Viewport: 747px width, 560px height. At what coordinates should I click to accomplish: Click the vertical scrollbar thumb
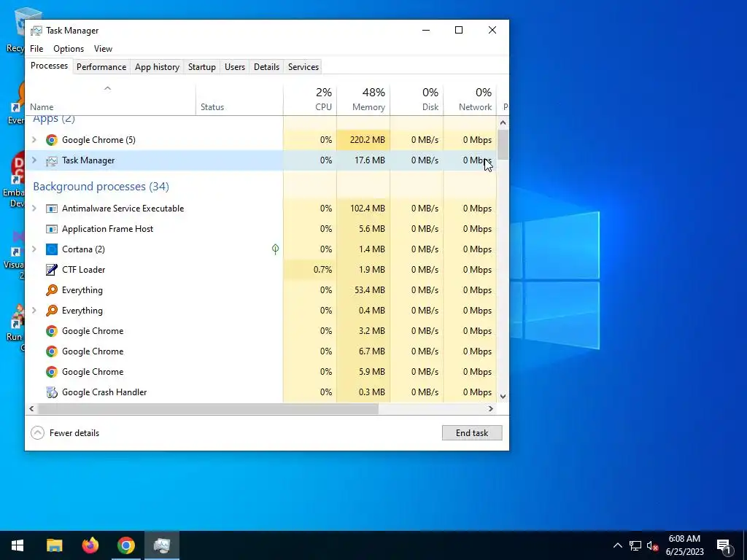pos(503,144)
